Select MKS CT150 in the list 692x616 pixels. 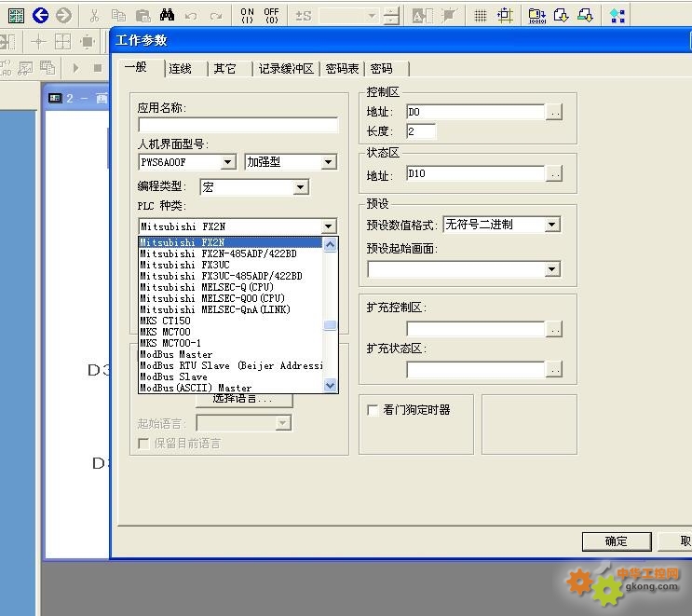[x=230, y=321]
